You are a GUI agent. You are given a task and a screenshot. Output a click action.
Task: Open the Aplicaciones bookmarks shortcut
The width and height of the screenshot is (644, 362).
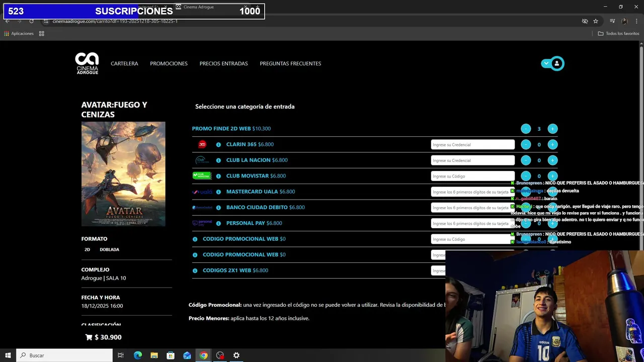[19, 34]
